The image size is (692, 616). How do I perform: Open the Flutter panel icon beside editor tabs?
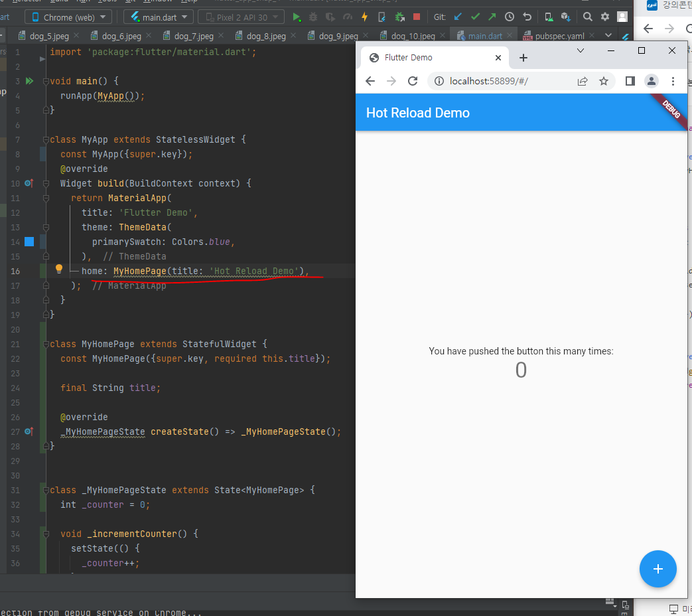626,37
